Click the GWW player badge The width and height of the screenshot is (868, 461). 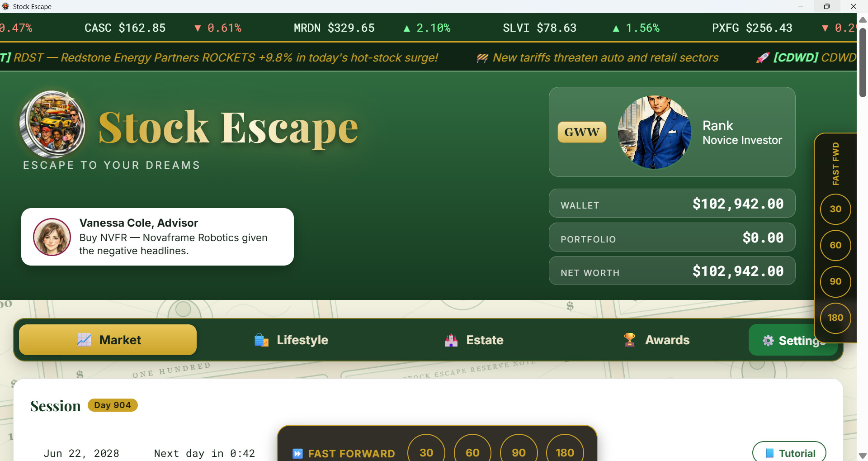click(x=582, y=132)
